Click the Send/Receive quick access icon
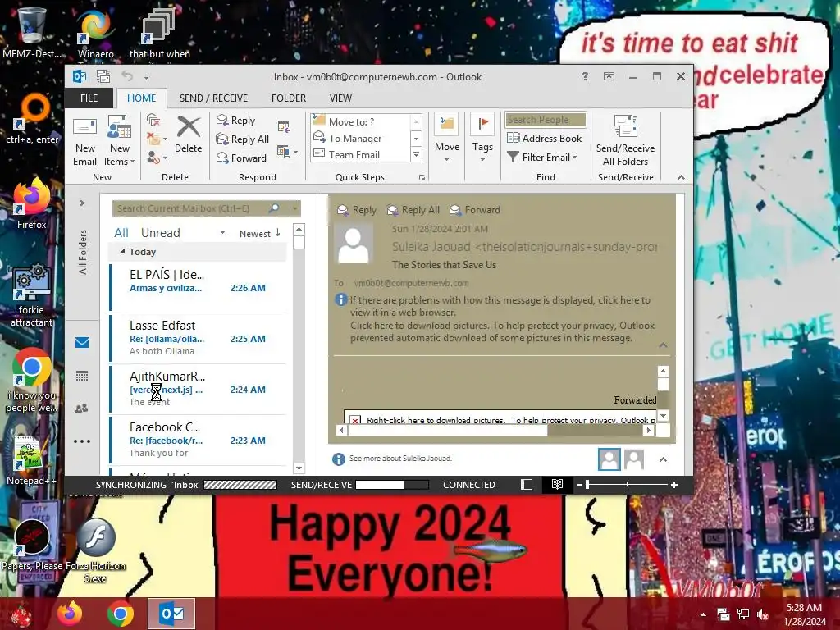840x630 pixels. click(x=103, y=76)
